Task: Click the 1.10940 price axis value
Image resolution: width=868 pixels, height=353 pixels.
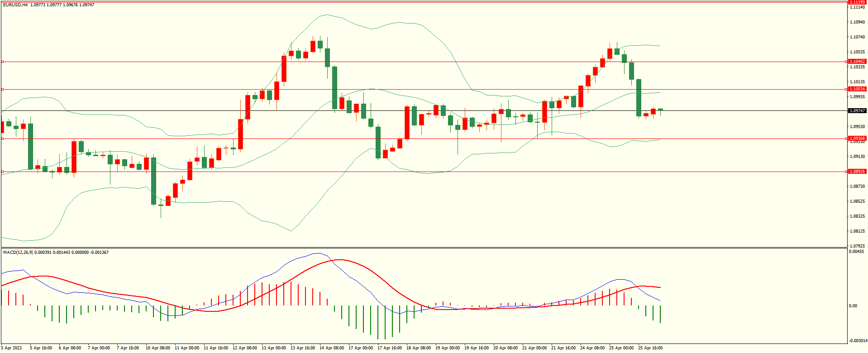Action: coord(858,22)
